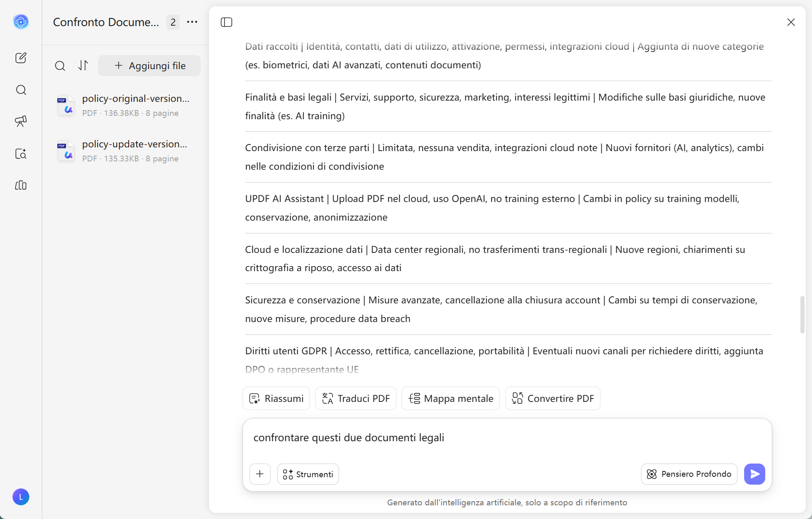Click the sort files arrows icon
812x519 pixels.
point(83,65)
